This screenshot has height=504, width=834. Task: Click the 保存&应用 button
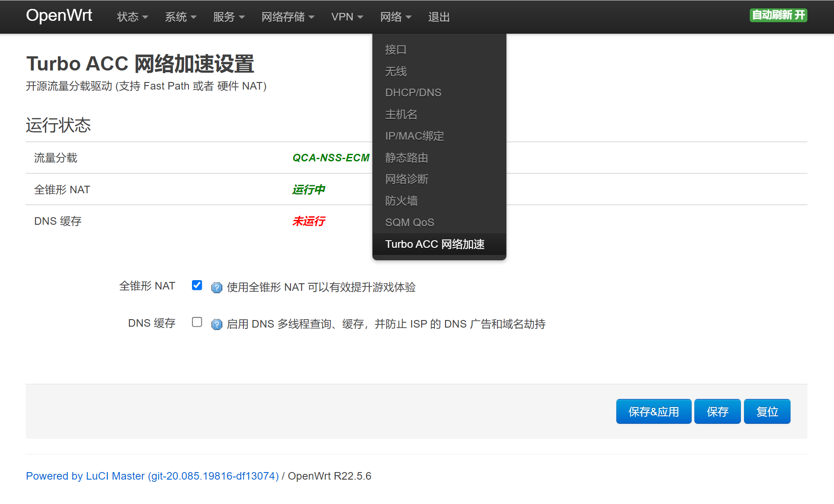[x=654, y=412]
